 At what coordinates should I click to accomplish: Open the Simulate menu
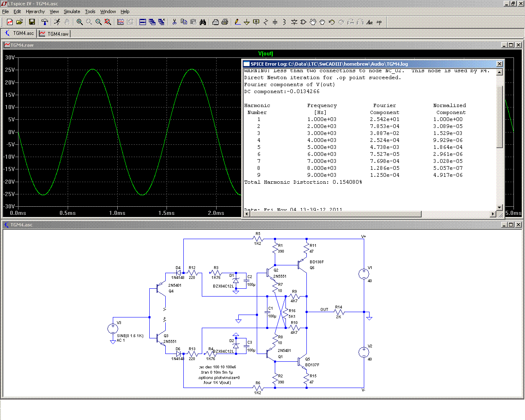click(x=72, y=11)
